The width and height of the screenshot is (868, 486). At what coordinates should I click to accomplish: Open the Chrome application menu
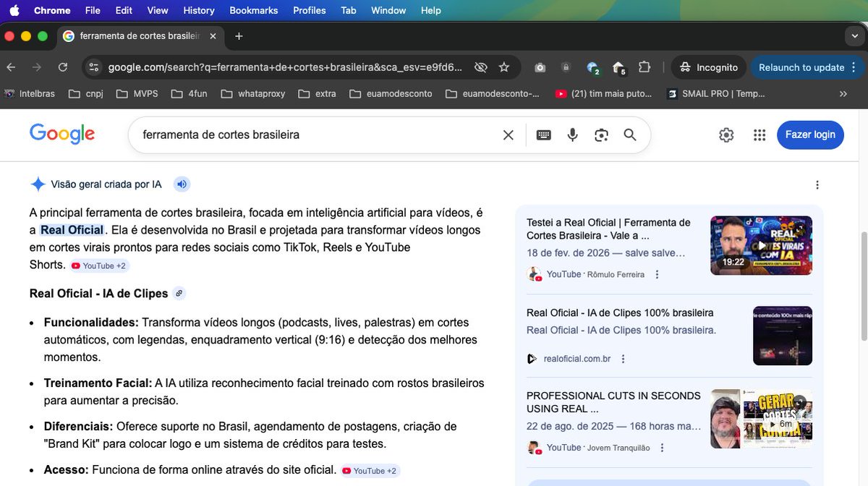click(52, 10)
